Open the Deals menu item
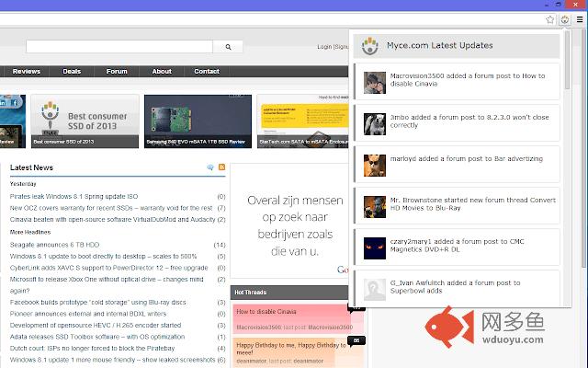The width and height of the screenshot is (588, 368). pos(72,72)
